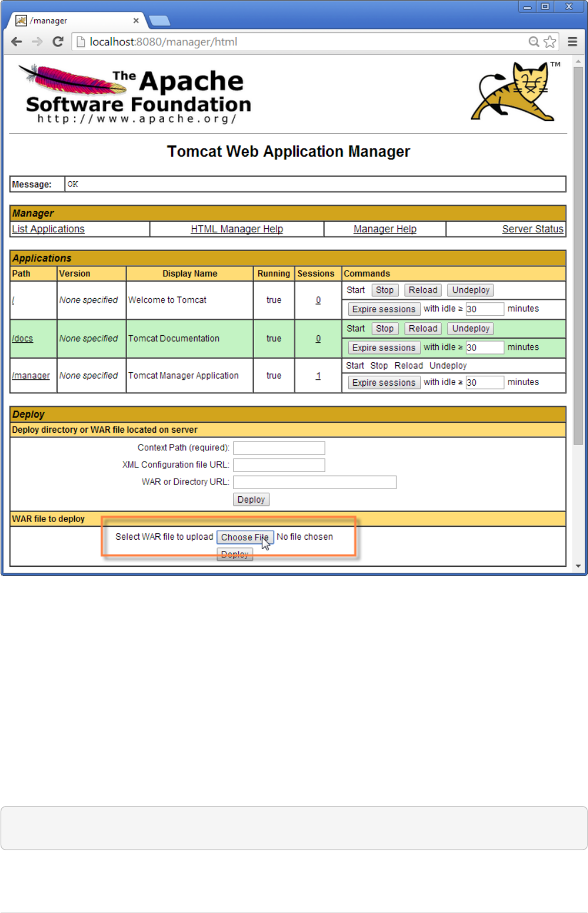Click the Tomcat cat logo
The height and width of the screenshot is (913, 588).
coord(516,92)
